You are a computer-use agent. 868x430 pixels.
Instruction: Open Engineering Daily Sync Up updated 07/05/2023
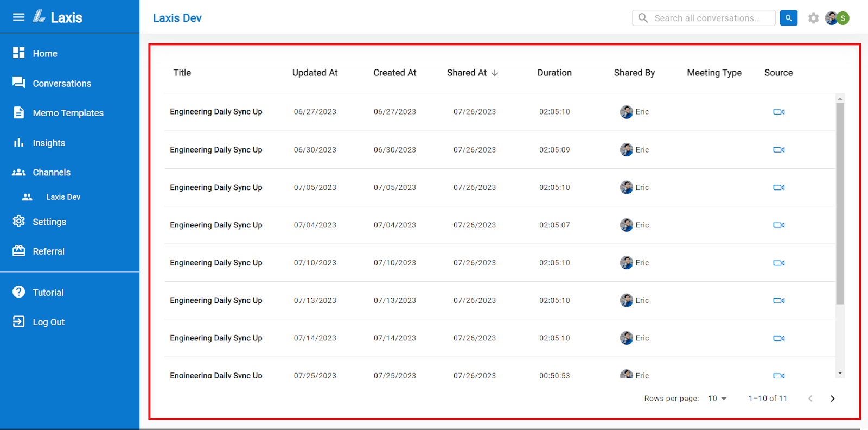click(x=216, y=187)
